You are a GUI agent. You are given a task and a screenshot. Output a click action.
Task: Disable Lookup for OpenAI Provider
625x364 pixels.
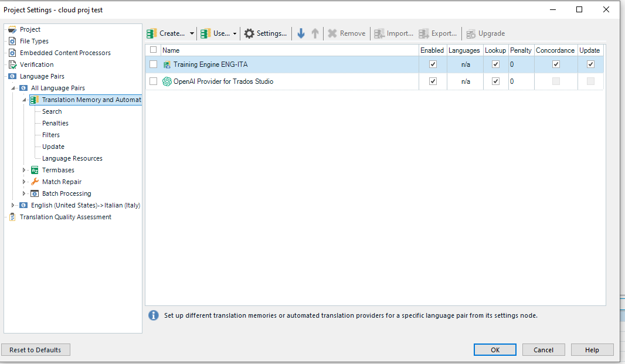(x=495, y=81)
